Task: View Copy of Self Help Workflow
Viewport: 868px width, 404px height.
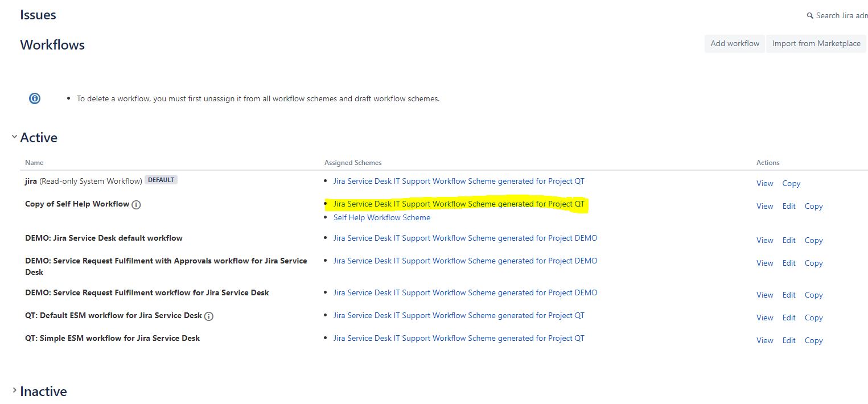Action: tap(765, 206)
